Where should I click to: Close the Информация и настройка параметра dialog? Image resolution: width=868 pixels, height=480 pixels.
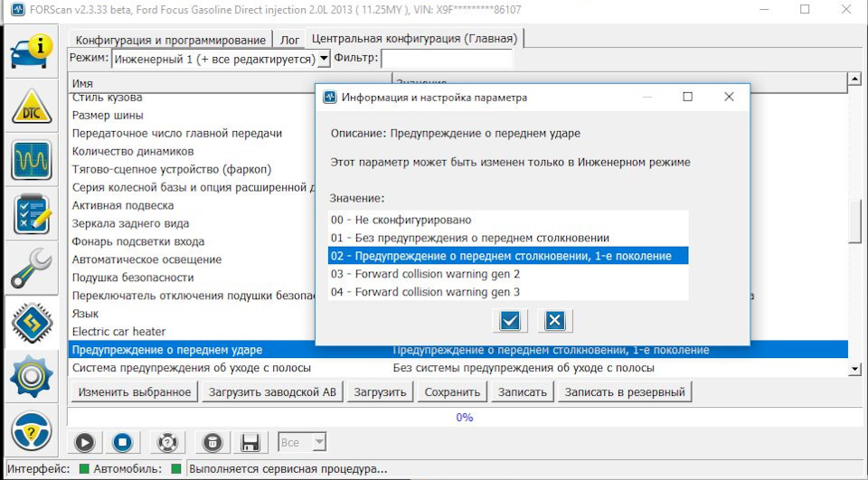729,97
